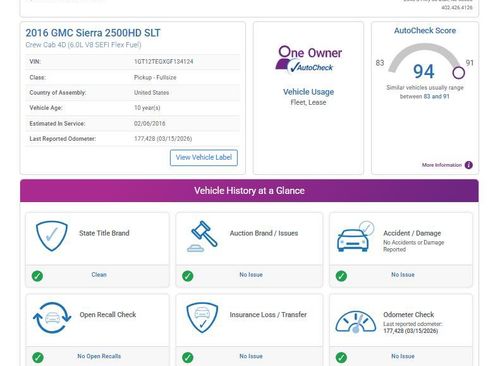Click the Accident / Damage car icon
This screenshot has width=488, height=366.
[x=355, y=236]
